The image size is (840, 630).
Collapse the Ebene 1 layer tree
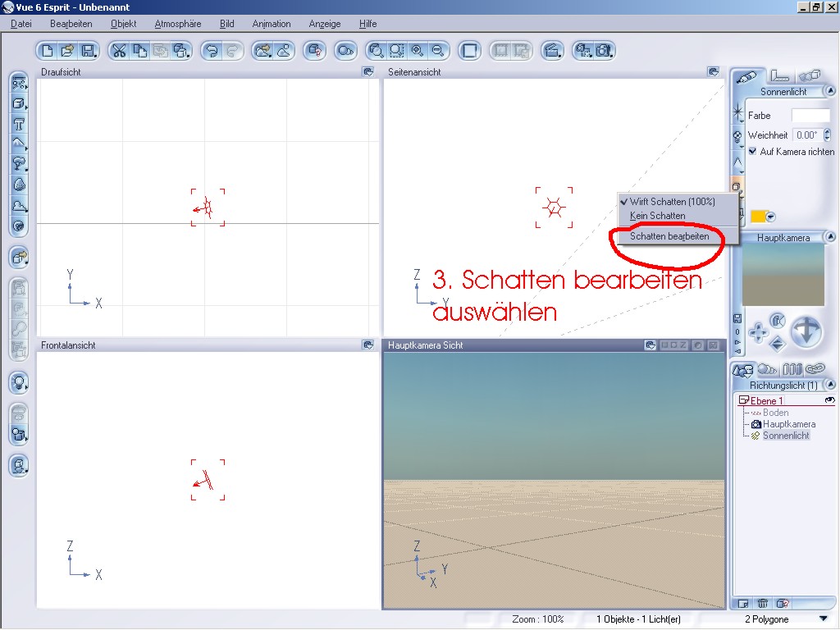743,400
